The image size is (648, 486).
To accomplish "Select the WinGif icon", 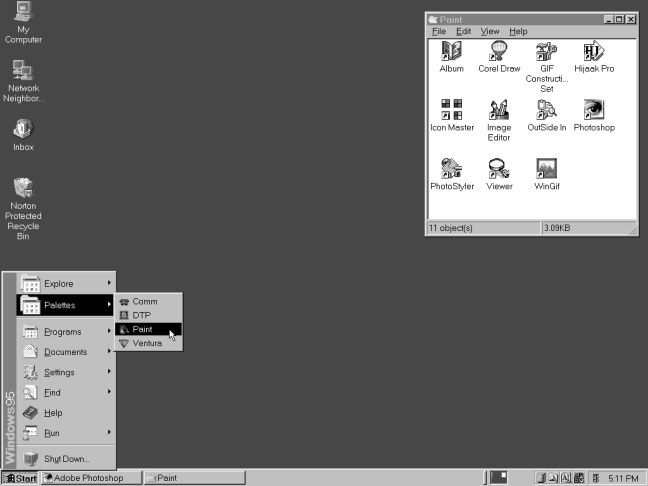I will pos(546,168).
